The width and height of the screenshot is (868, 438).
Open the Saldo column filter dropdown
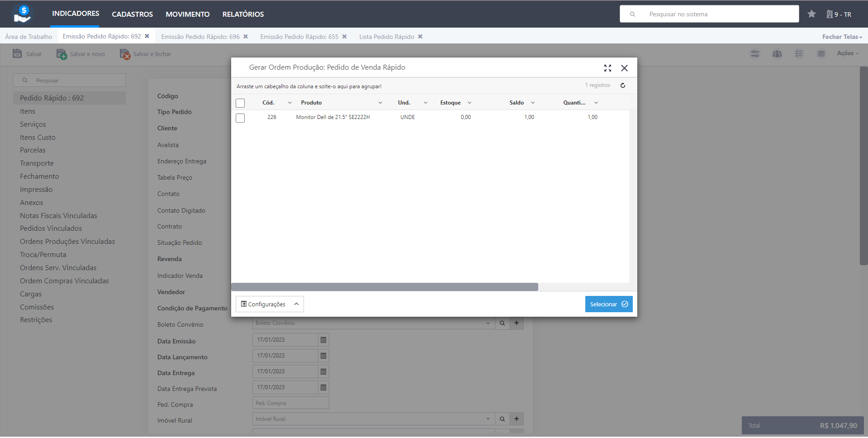[533, 103]
